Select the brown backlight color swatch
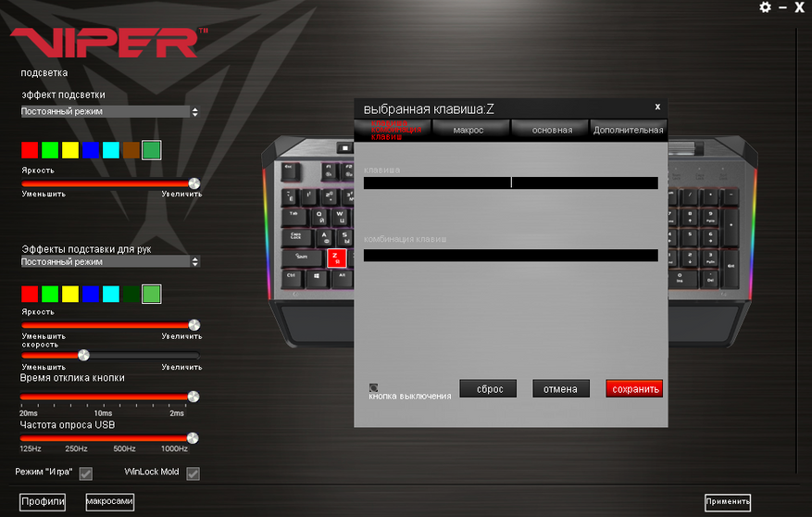 131,150
